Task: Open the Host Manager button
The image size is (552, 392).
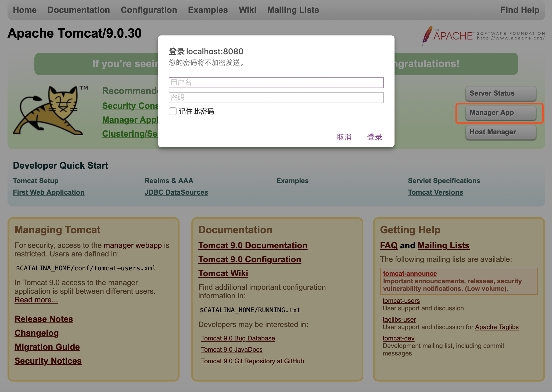Action: click(x=500, y=132)
